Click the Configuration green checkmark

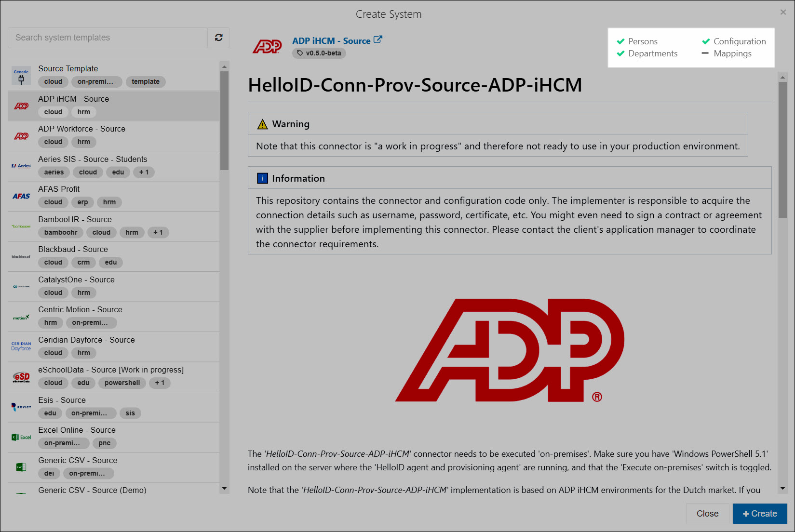click(706, 41)
